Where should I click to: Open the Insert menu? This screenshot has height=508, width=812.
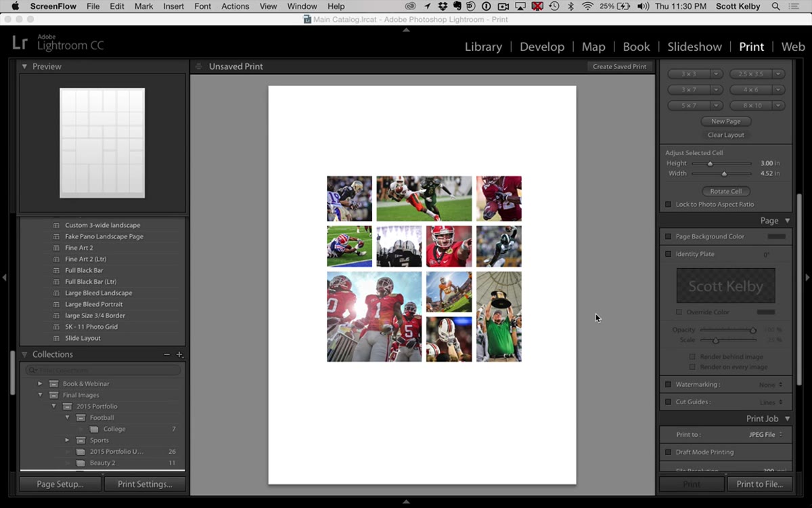(174, 6)
